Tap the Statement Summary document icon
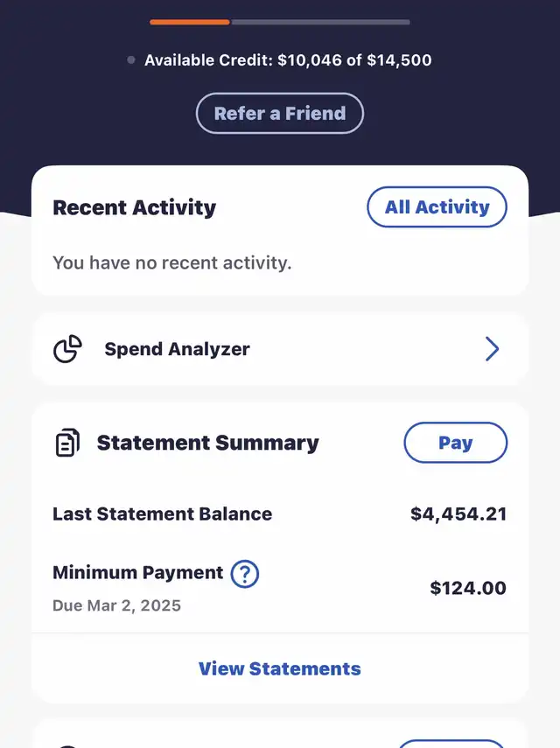Image resolution: width=560 pixels, height=748 pixels. [67, 443]
